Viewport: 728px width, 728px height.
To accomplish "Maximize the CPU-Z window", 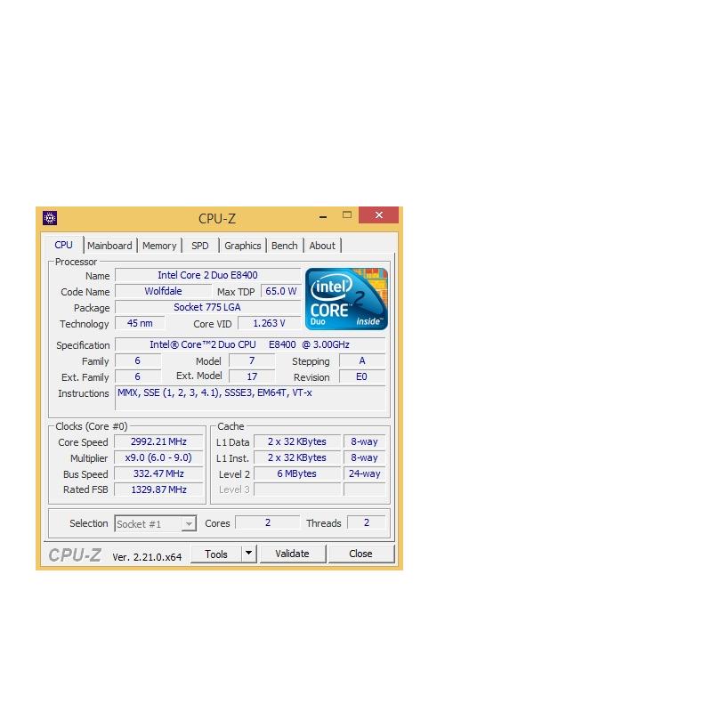I will [x=347, y=215].
